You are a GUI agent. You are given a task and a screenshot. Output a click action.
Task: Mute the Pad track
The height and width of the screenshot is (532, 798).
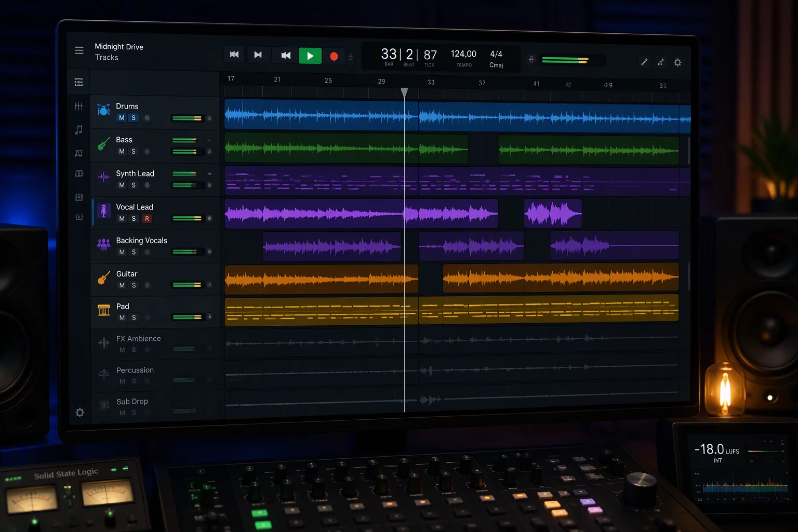tap(122, 317)
